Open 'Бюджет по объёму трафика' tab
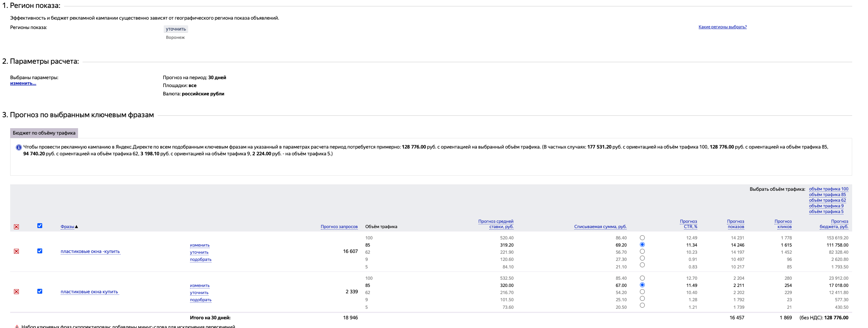Viewport: 868px width, 328px height. coord(44,133)
